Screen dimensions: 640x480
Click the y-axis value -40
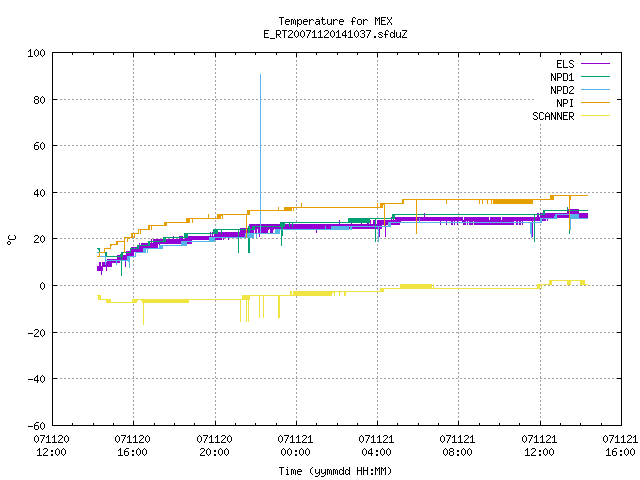pos(36,380)
